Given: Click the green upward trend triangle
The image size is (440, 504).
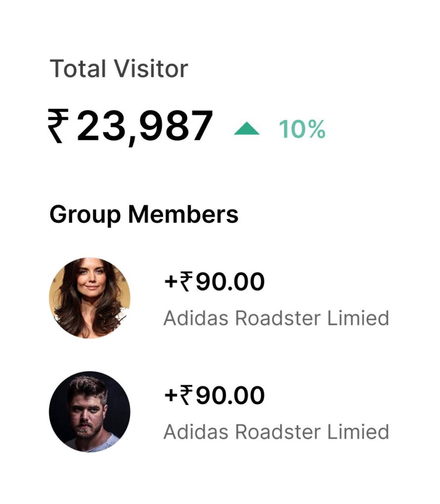Looking at the screenshot, I should click(x=246, y=128).
